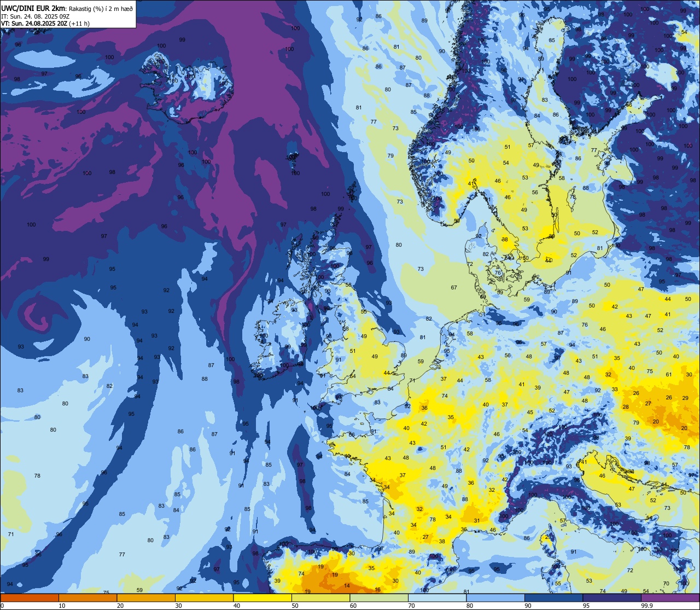Click the "10" legend scale label
The width and height of the screenshot is (700, 610).
click(62, 606)
